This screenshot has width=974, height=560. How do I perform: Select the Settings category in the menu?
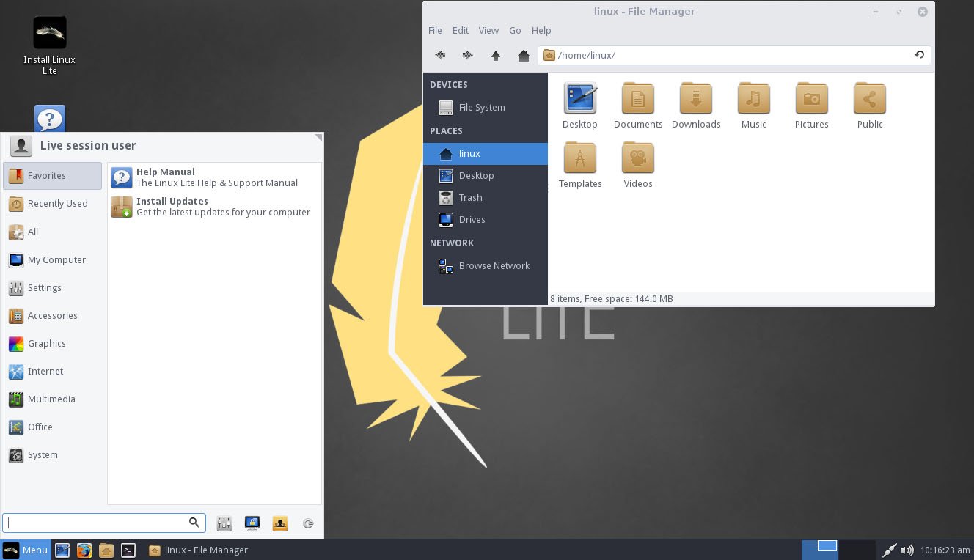(53, 287)
